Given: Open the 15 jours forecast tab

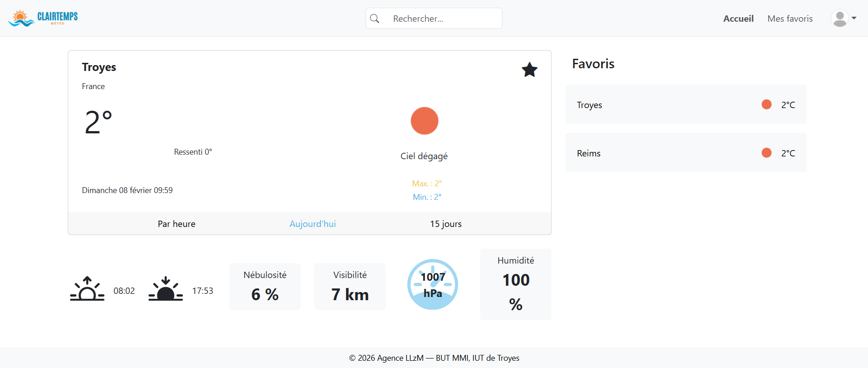Looking at the screenshot, I should [446, 224].
